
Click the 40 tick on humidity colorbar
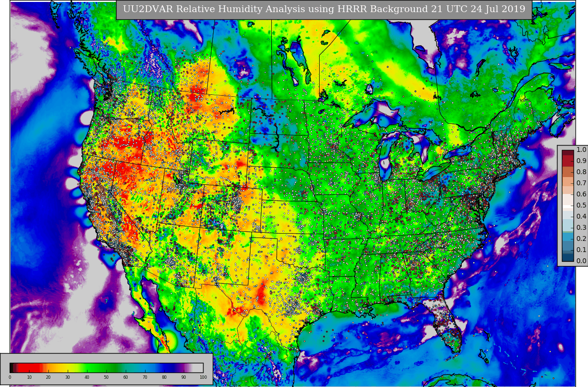[x=87, y=377]
